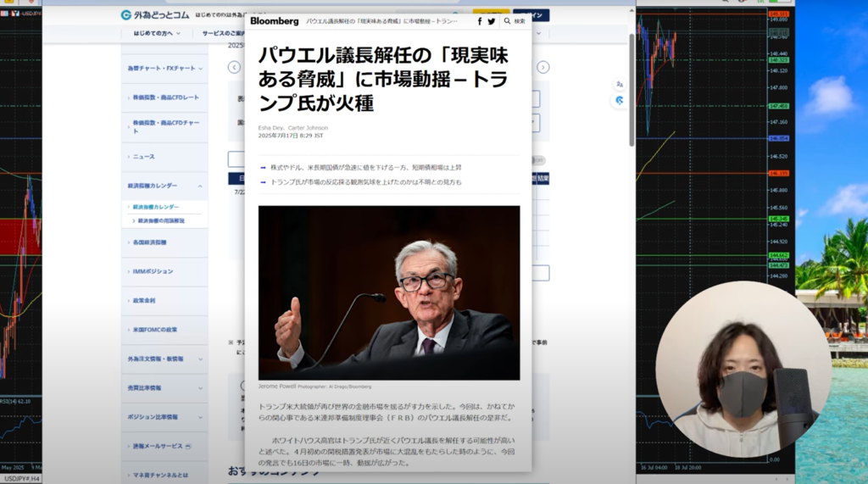Expand the 外為注文情報・板情報 section

coord(164,359)
